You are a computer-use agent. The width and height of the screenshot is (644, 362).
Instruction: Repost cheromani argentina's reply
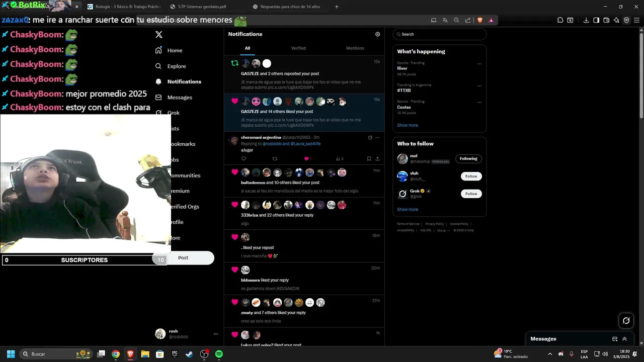pyautogui.click(x=275, y=159)
